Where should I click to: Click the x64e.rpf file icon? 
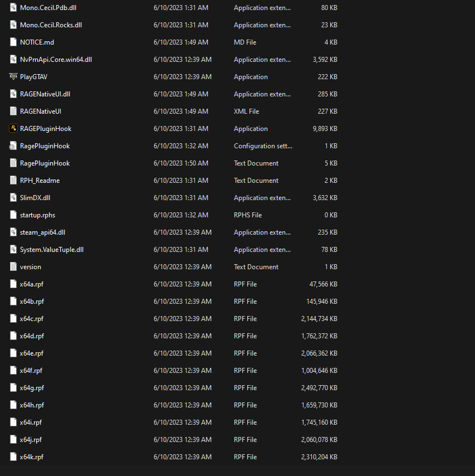13,353
